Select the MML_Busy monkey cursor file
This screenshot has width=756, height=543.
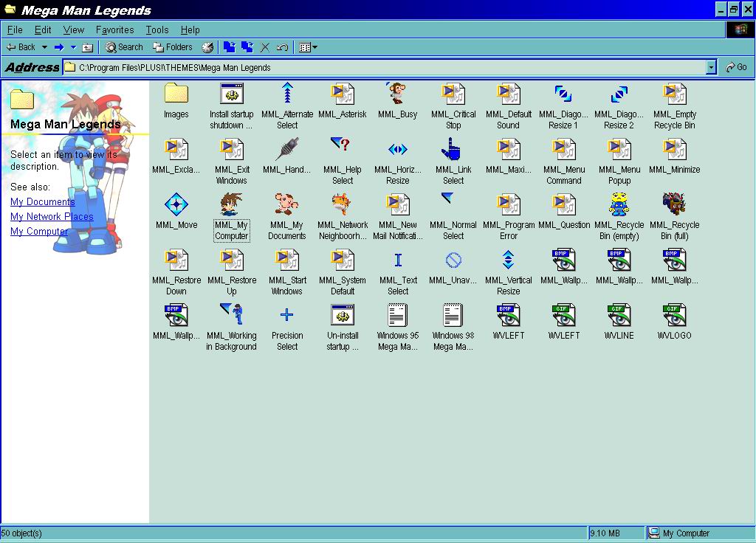398,101
